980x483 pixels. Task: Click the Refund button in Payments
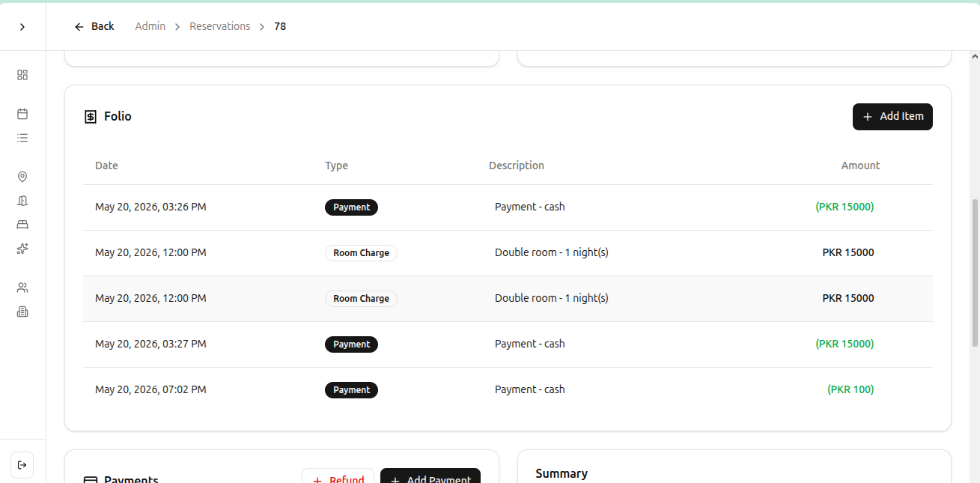338,476
